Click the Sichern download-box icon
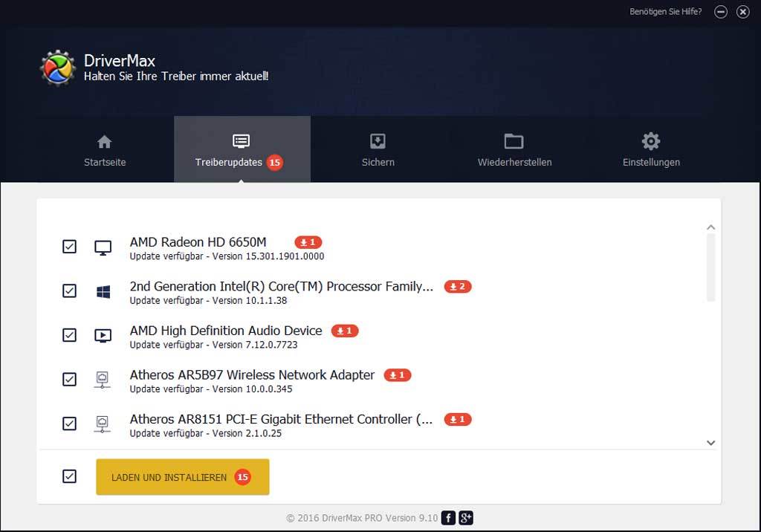 (x=378, y=141)
